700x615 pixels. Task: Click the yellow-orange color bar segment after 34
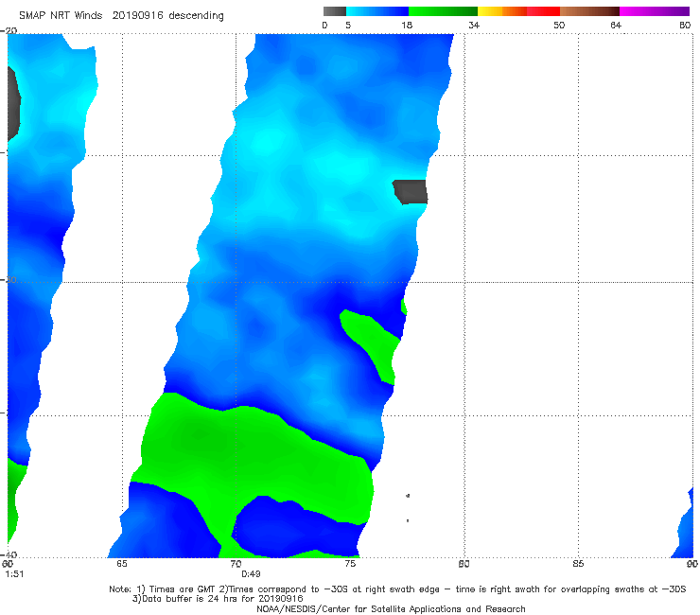pyautogui.click(x=501, y=11)
